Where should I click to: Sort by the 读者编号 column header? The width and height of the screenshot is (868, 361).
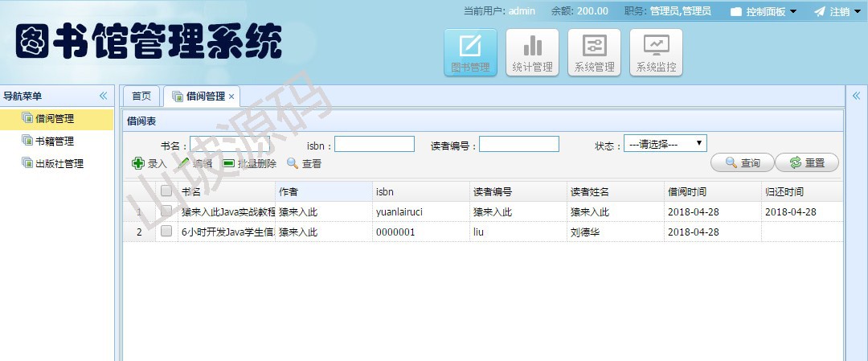coord(518,191)
